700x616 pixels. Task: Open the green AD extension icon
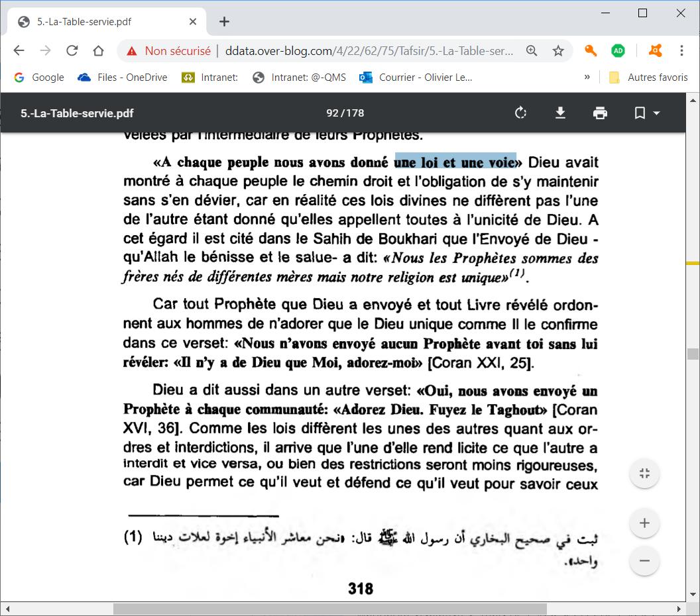(x=618, y=51)
